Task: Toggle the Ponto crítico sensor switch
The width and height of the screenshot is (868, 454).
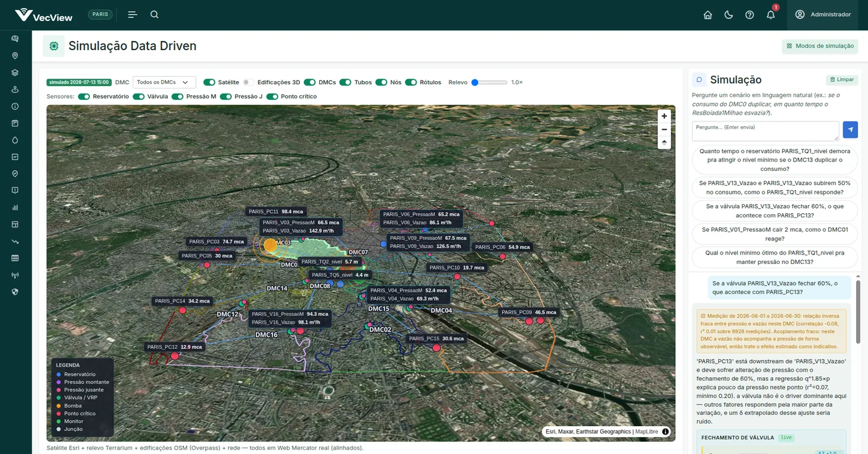Action: tap(273, 97)
